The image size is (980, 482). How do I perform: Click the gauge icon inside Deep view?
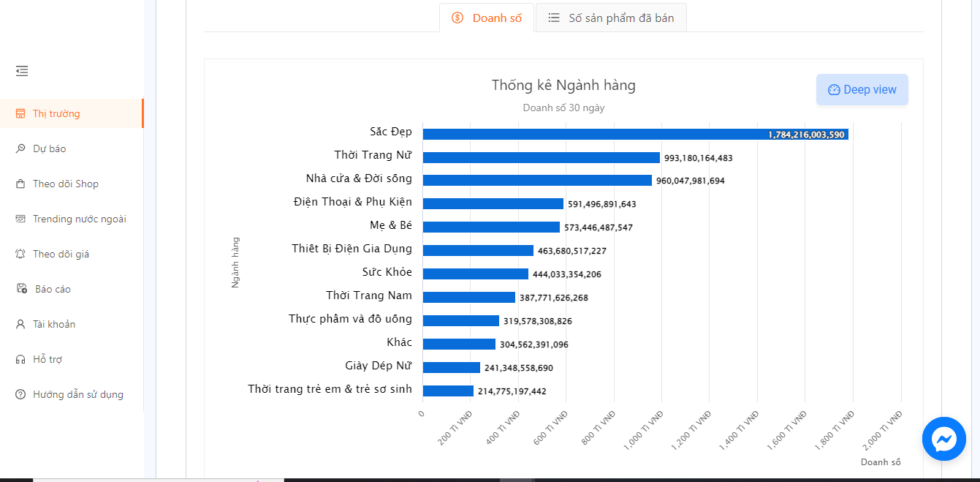click(x=834, y=89)
